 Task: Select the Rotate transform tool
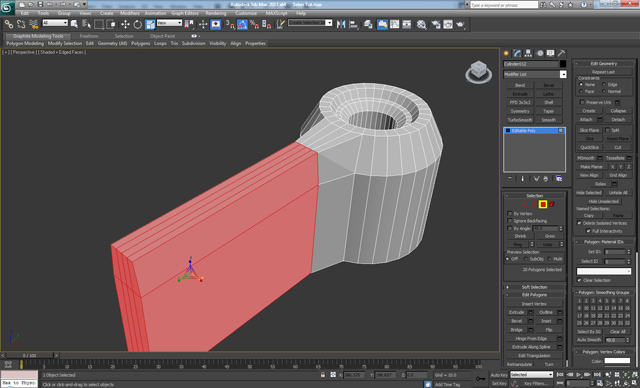coord(138,24)
